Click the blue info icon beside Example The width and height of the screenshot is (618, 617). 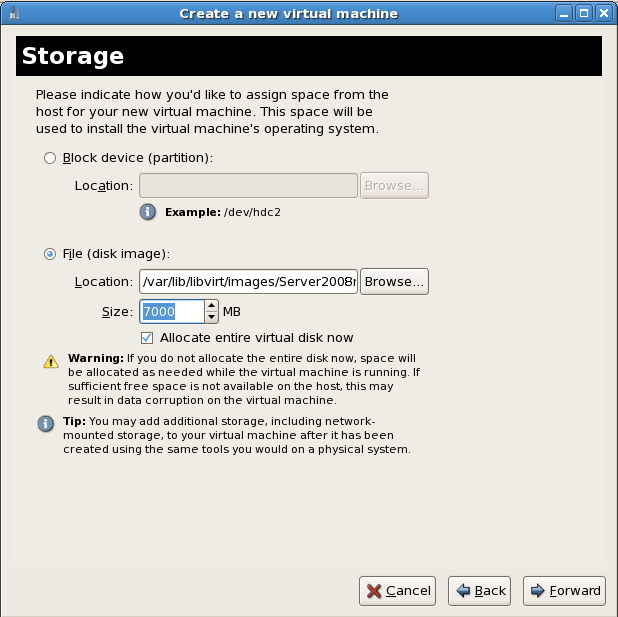pyautogui.click(x=147, y=212)
